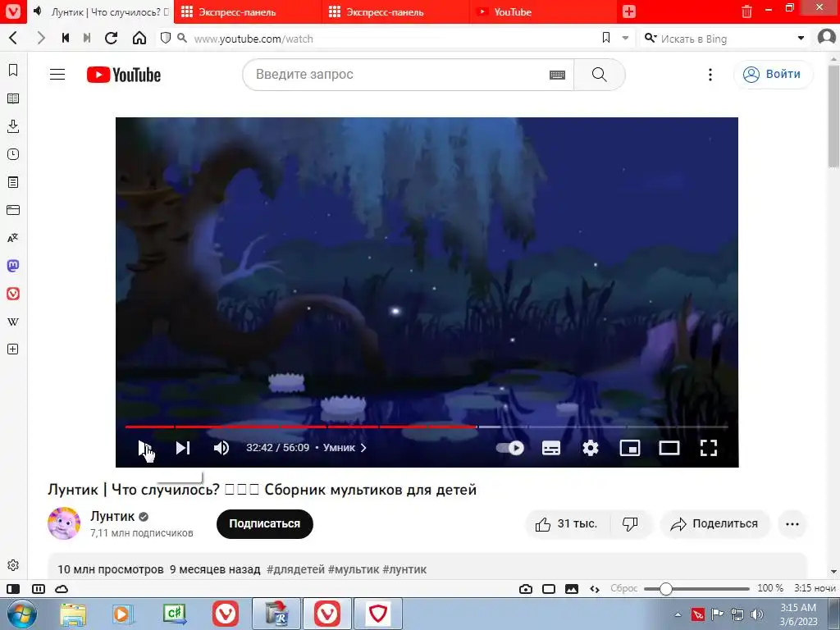
Task: Open YouTube three-dot settings menu
Action: [710, 75]
